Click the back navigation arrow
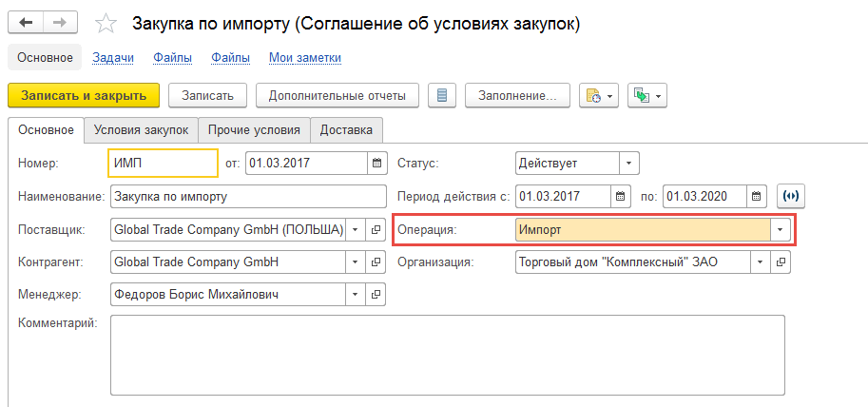This screenshot has width=868, height=407. coord(26,22)
